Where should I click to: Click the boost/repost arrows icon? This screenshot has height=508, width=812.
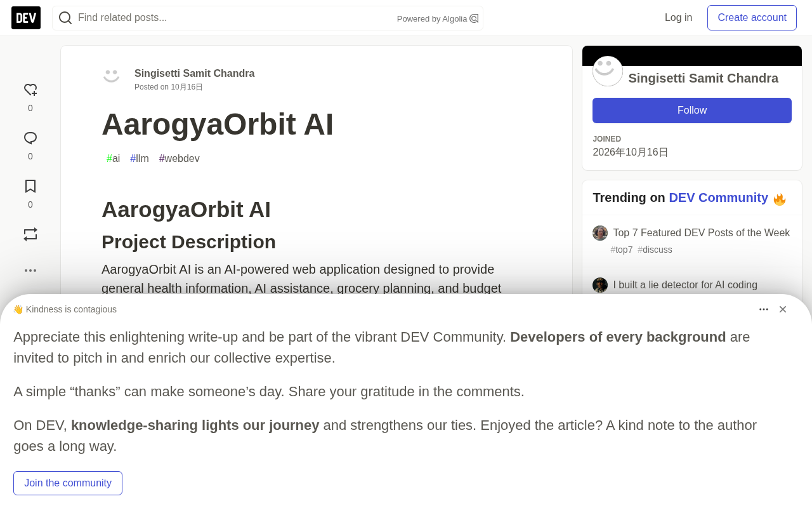point(30,234)
